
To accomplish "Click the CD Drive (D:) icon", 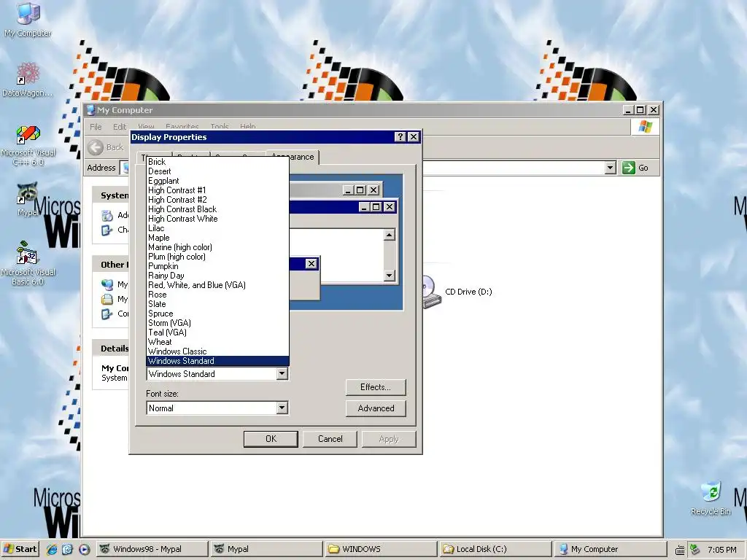I will [432, 292].
